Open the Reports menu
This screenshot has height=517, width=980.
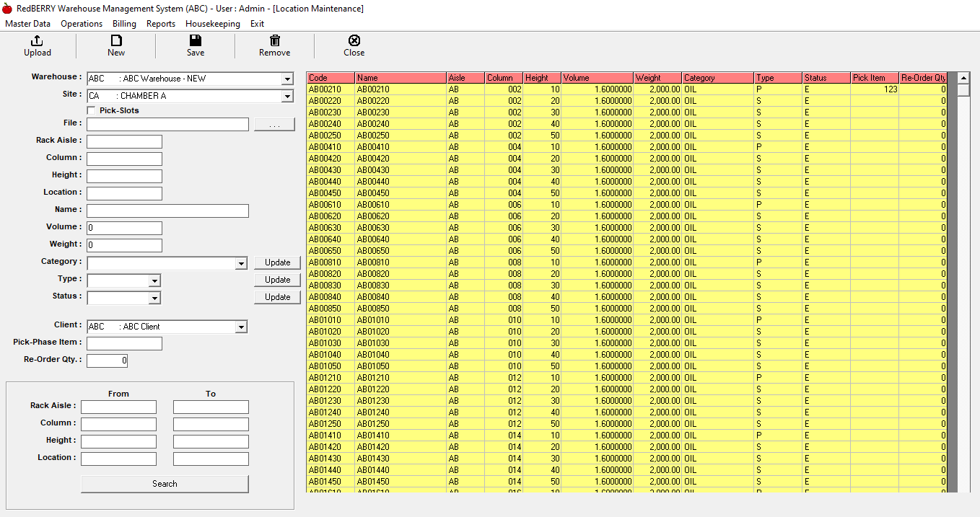click(161, 24)
